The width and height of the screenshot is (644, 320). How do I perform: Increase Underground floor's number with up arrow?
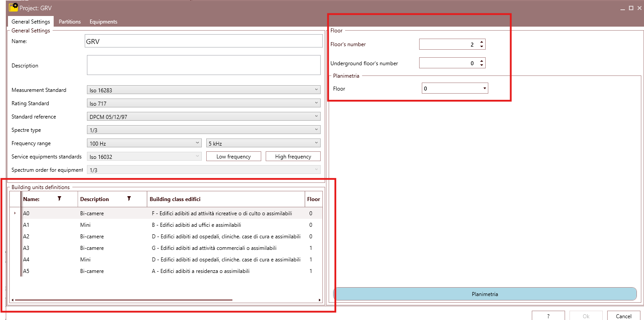click(x=482, y=61)
